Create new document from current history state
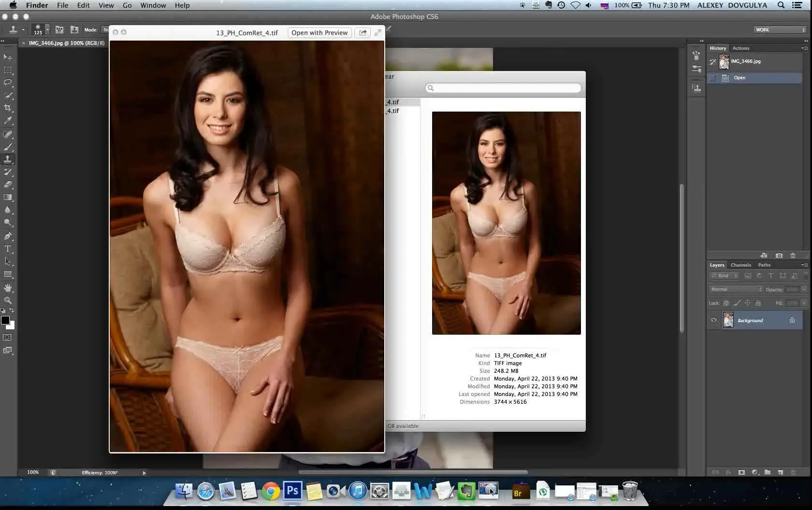Screen dimensions: 812x510 (764, 255)
